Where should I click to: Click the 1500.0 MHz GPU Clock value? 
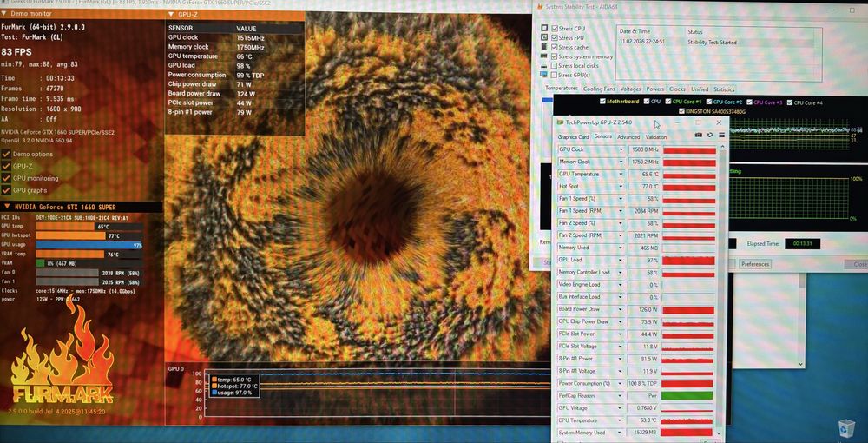(x=644, y=149)
